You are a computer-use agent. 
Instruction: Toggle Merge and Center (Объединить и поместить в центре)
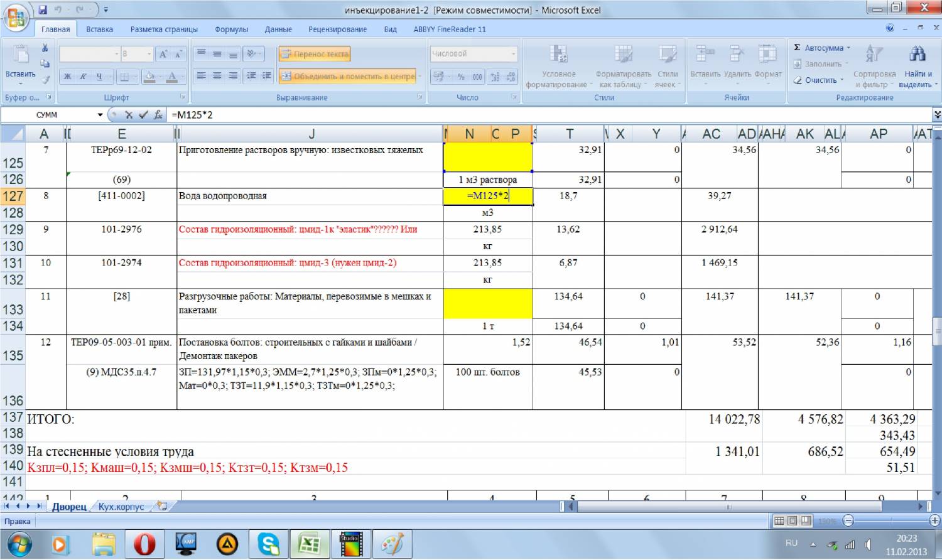pyautogui.click(x=347, y=76)
